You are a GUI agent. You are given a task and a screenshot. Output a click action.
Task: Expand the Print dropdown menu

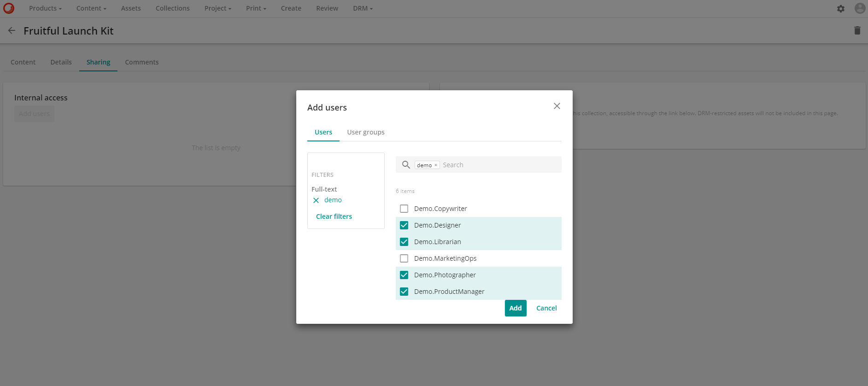click(256, 8)
